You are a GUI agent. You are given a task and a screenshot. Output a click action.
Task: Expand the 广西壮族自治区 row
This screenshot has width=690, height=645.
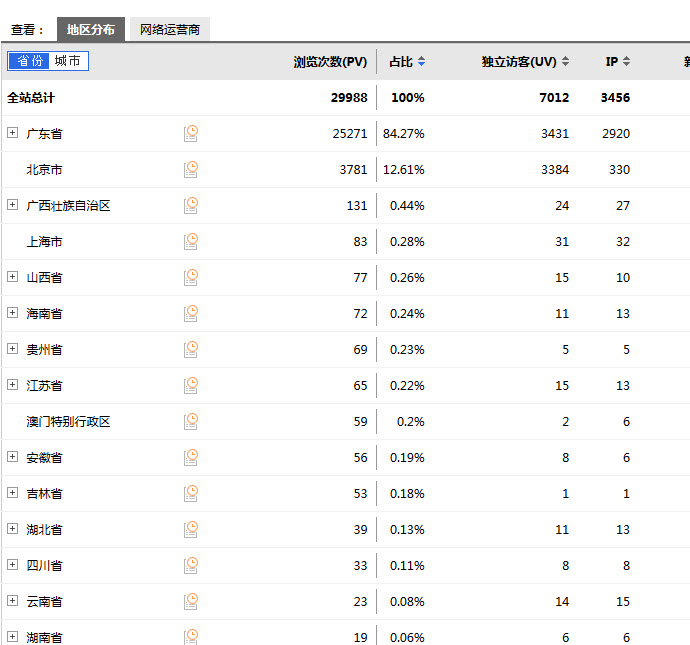13,205
